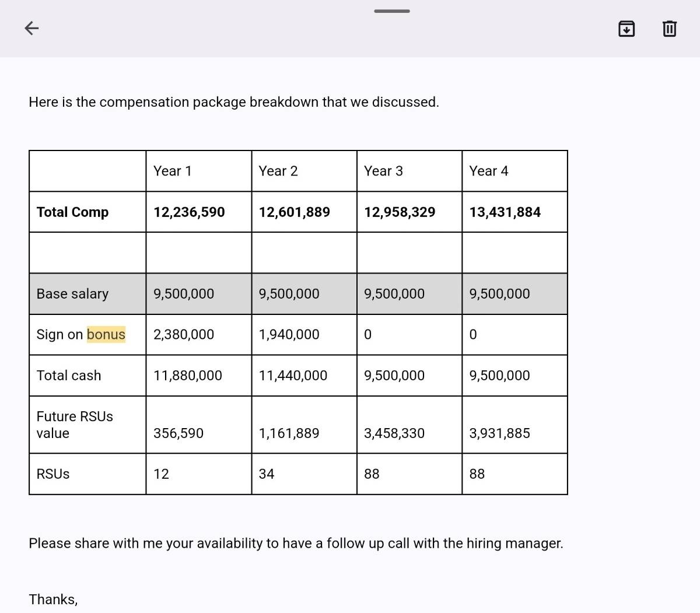Screen dimensions: 700x613
Task: Select the Total Comp row label
Action: click(x=72, y=212)
